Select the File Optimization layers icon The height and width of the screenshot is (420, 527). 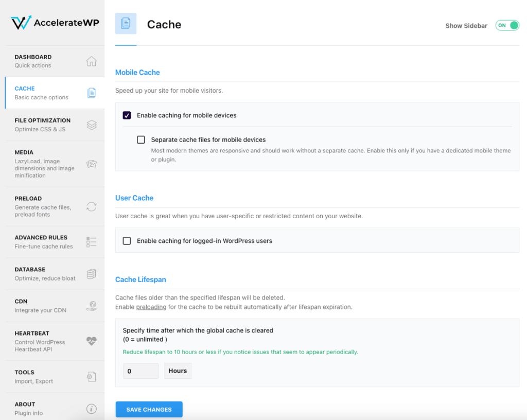[92, 124]
